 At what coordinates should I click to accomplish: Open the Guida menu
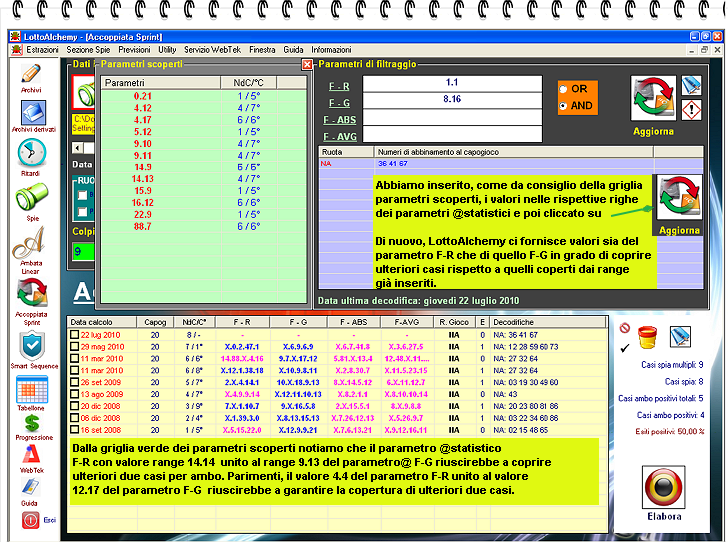point(293,50)
